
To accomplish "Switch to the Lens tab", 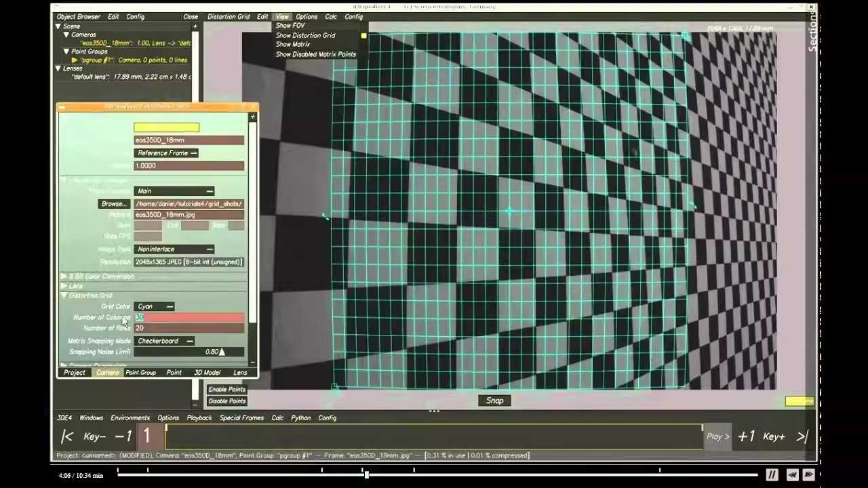I will coord(240,373).
